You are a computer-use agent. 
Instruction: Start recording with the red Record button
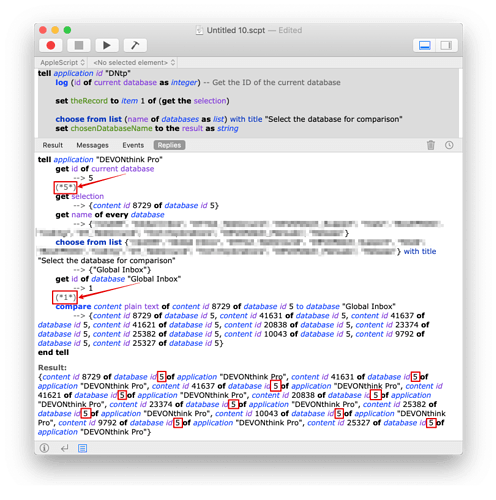pos(51,45)
